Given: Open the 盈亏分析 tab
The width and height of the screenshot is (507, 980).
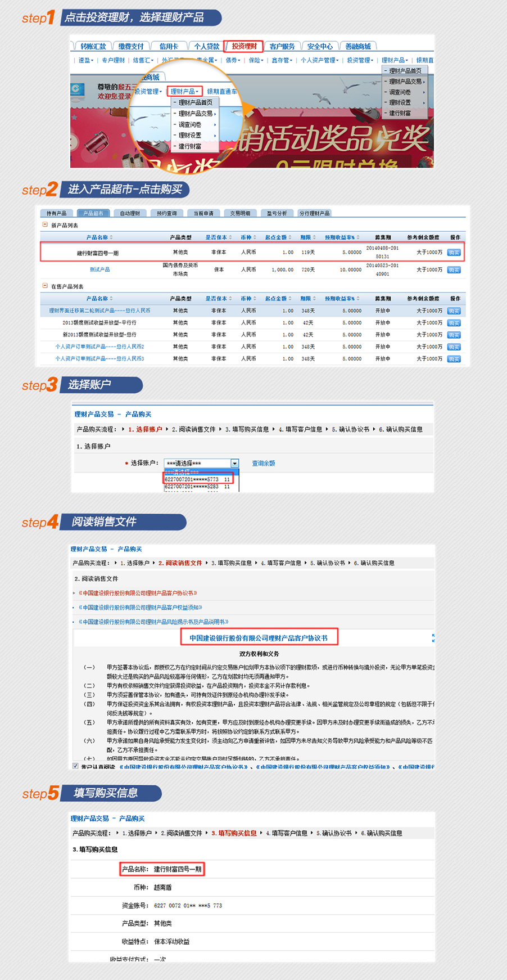Looking at the screenshot, I should [x=277, y=213].
